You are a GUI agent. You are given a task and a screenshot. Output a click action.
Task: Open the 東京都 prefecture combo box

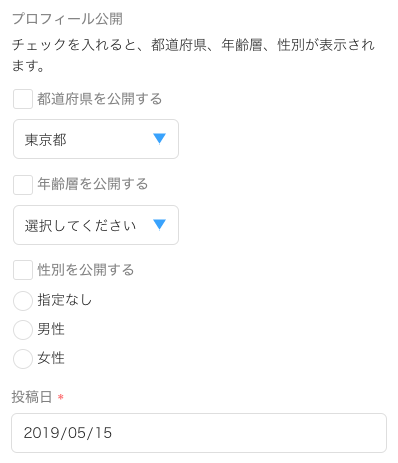click(x=96, y=139)
